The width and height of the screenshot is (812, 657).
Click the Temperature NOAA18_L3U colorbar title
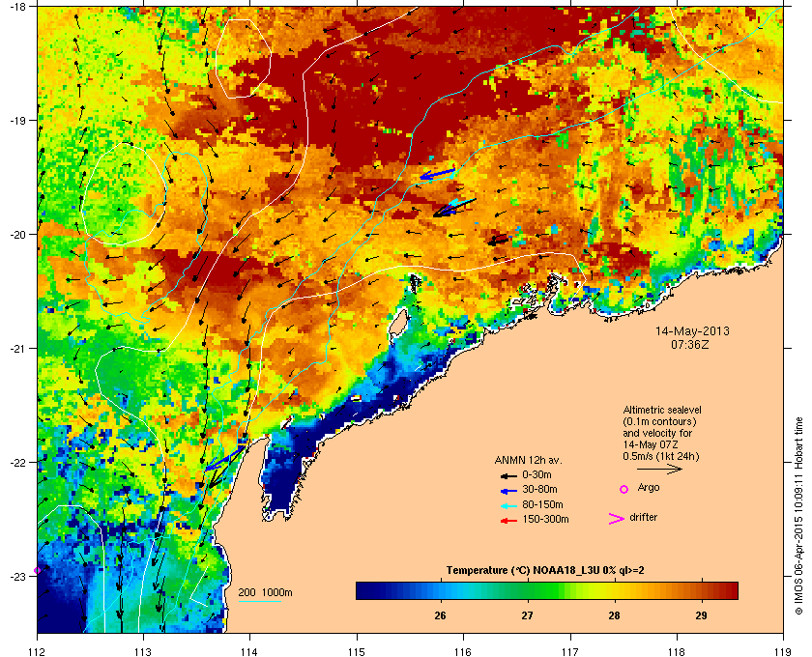pos(545,571)
